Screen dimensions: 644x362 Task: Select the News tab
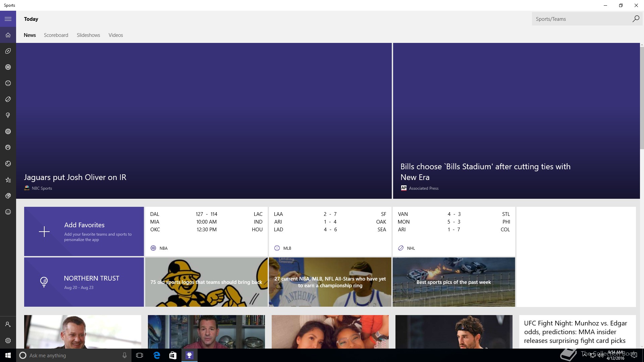30,35
